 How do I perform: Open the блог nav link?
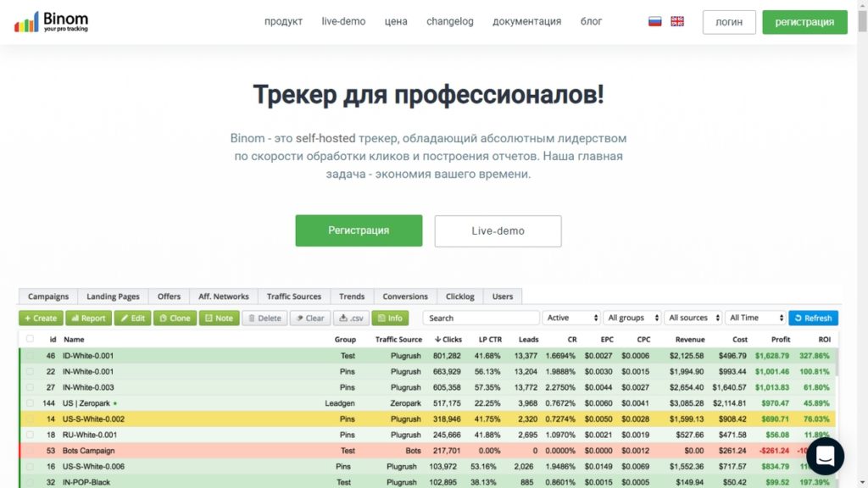(x=591, y=21)
